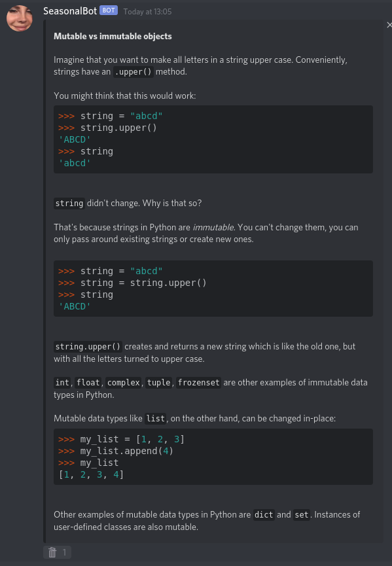Click the X icon at embed corner

pyautogui.click(x=389, y=25)
